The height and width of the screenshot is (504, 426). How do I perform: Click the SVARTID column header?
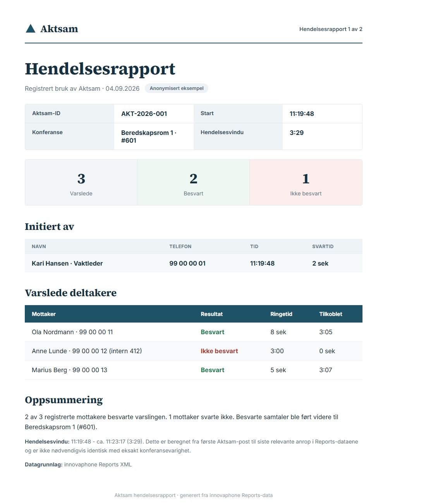click(323, 247)
